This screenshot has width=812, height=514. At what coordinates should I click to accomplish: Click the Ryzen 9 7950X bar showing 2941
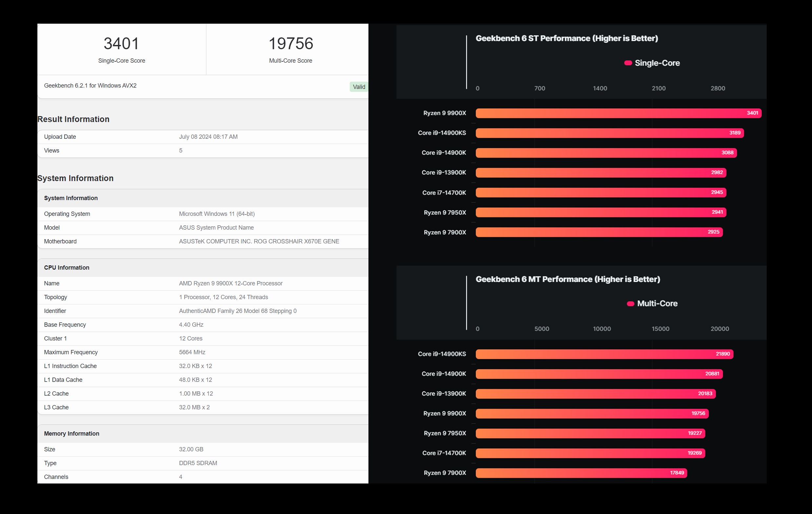tap(601, 212)
